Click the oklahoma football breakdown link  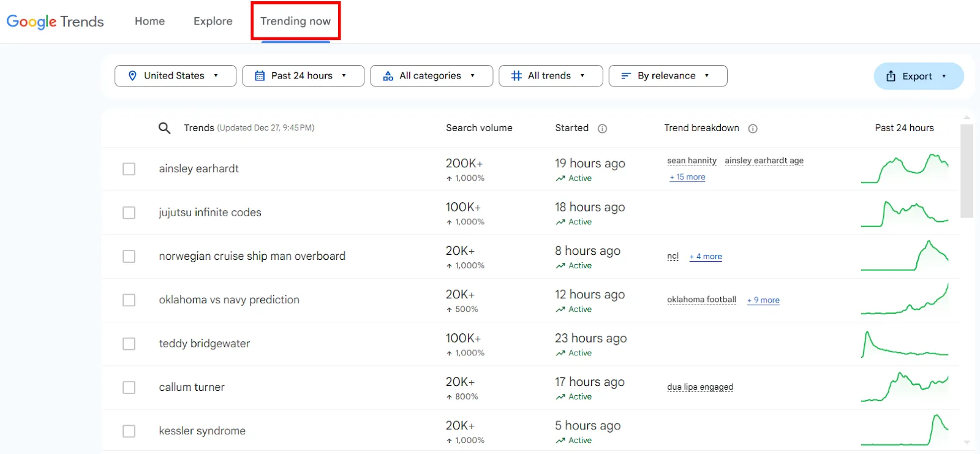click(x=701, y=300)
